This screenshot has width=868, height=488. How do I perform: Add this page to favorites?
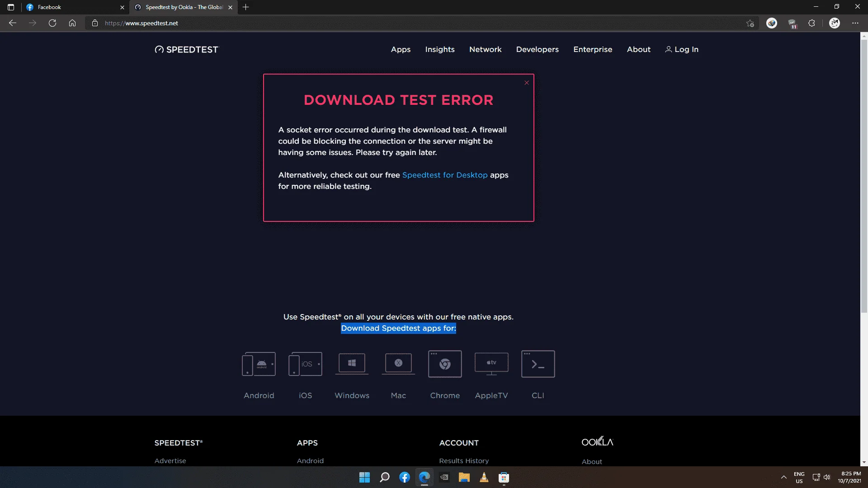click(x=750, y=23)
